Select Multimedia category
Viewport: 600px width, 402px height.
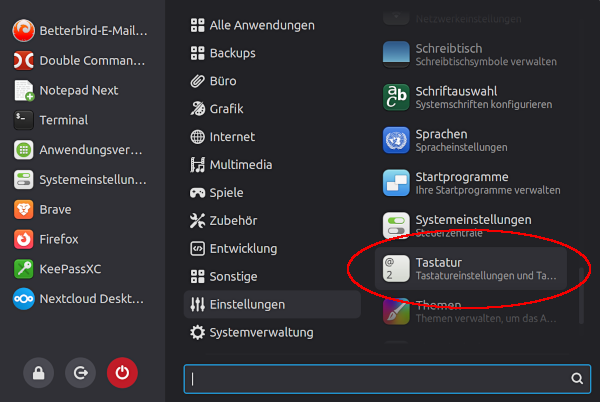pyautogui.click(x=272, y=165)
